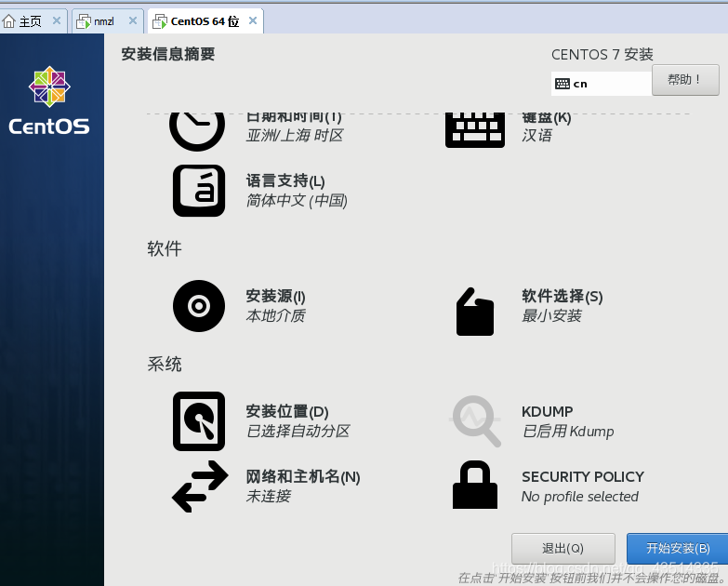Screen dimensions: 728x586
Task: Open the Date & Time clock icon
Action: click(x=197, y=131)
